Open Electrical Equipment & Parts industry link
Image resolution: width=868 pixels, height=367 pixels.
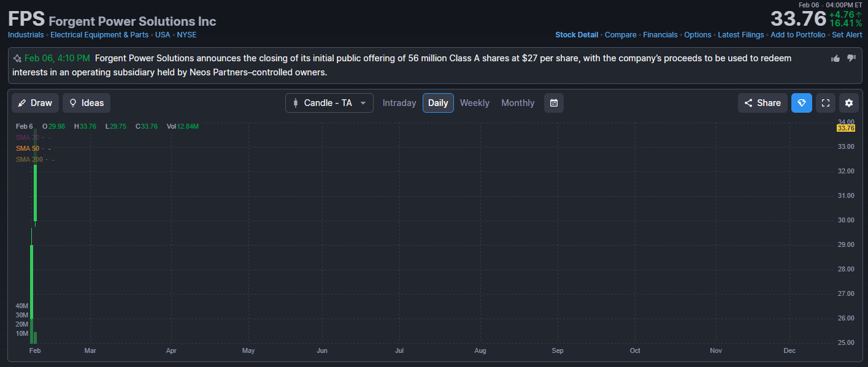pos(99,35)
